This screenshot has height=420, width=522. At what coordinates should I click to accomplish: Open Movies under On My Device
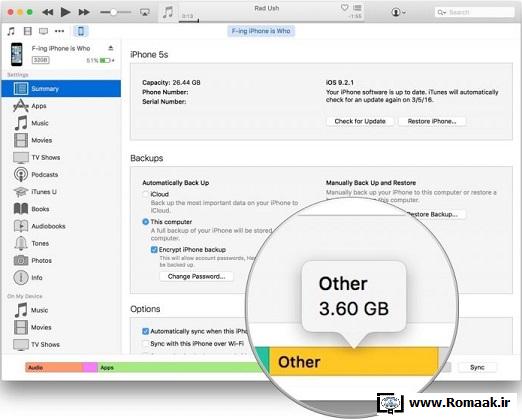pos(61,327)
